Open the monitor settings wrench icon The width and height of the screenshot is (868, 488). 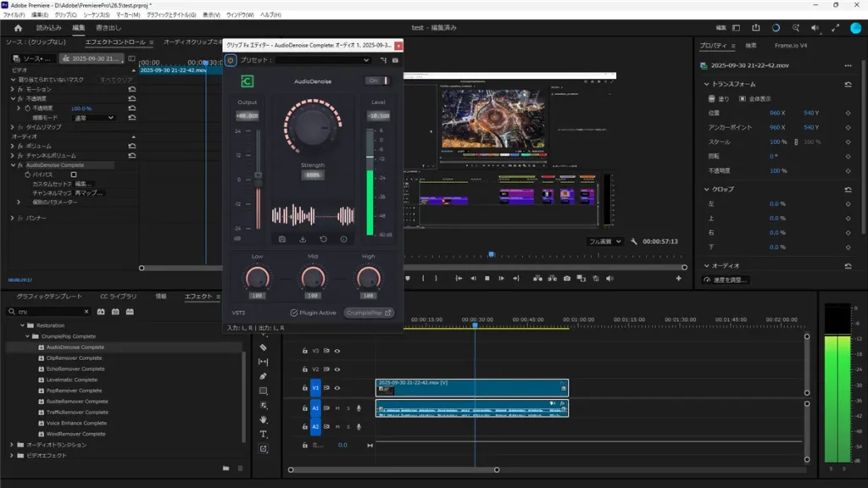634,241
